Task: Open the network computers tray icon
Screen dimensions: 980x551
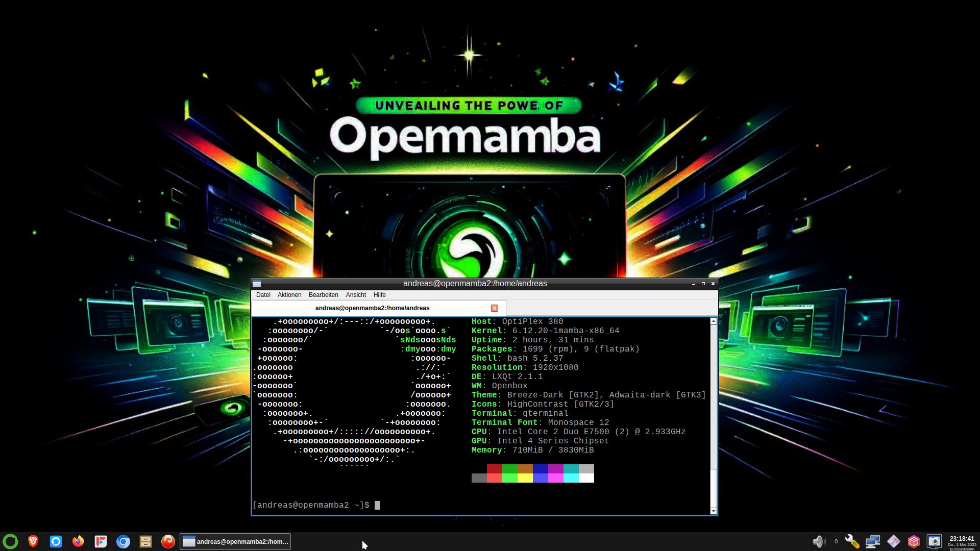Action: point(873,541)
